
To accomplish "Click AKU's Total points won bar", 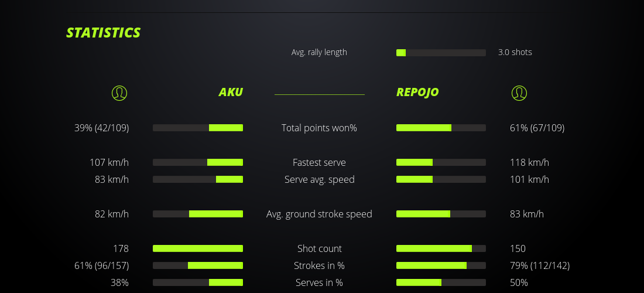I will click(x=198, y=128).
